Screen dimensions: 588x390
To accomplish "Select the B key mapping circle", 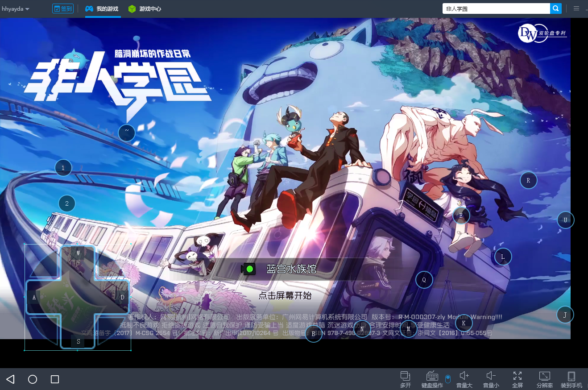I will [314, 334].
